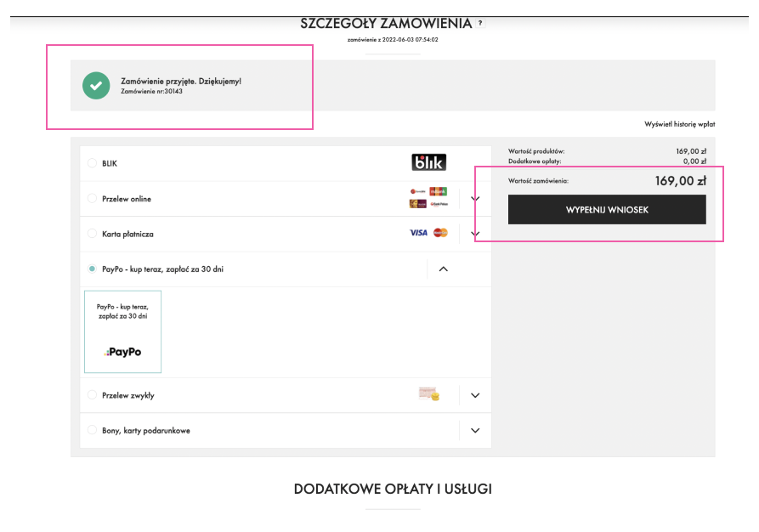Click the Visa card logo
Screen dimensions: 759x532
point(418,233)
